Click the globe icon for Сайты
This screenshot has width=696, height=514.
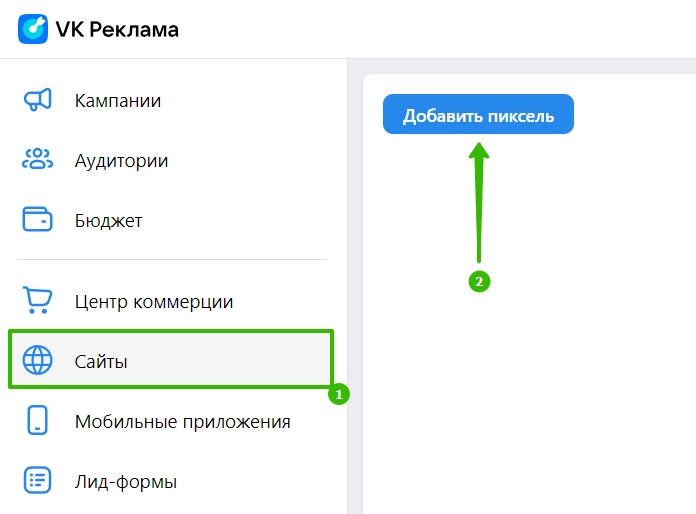pyautogui.click(x=37, y=360)
